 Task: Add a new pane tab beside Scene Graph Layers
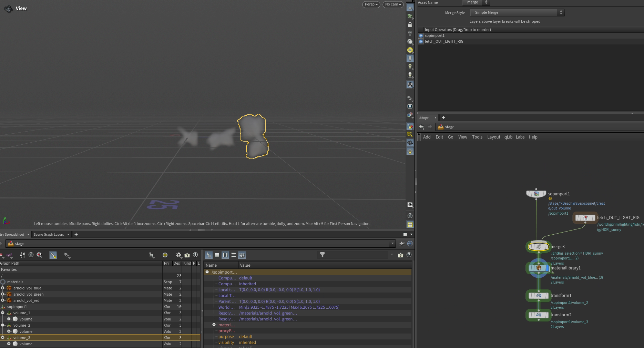tap(76, 235)
